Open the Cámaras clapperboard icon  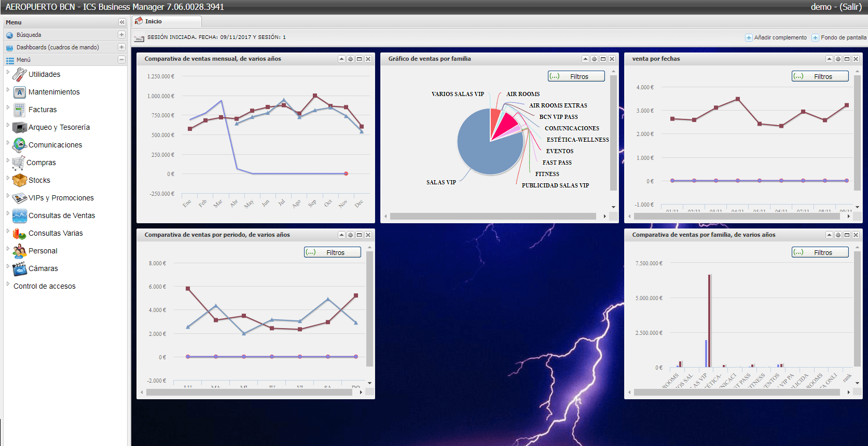click(19, 269)
